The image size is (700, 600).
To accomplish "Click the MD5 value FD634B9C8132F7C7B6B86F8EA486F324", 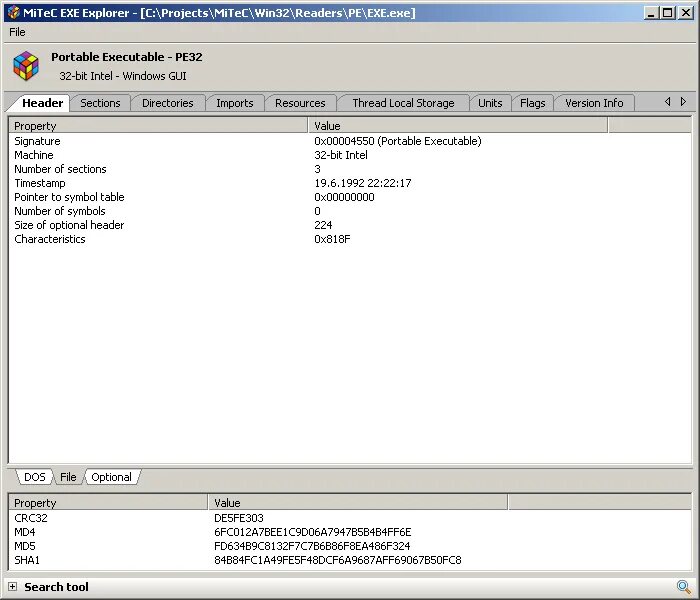I will [x=312, y=546].
